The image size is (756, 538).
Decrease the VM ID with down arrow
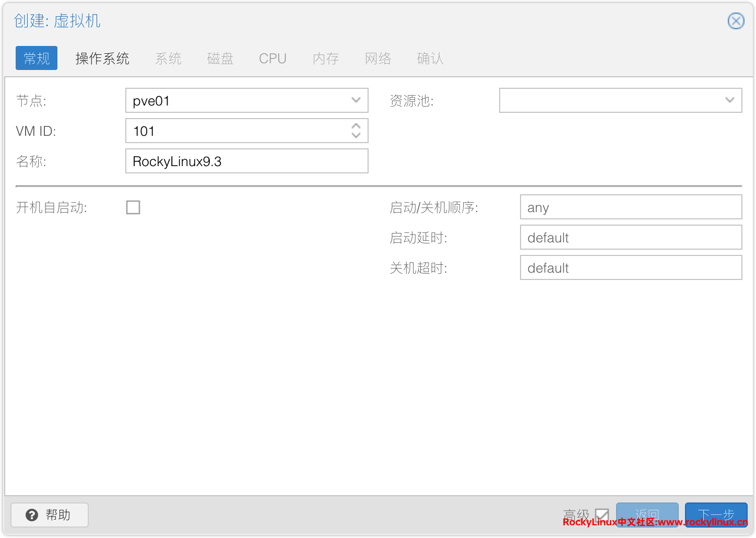pyautogui.click(x=356, y=135)
